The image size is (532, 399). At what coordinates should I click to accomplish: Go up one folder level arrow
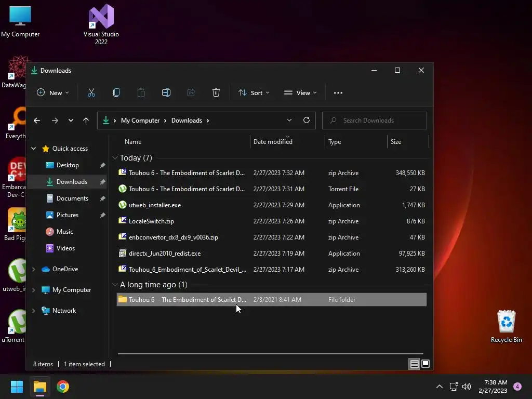pyautogui.click(x=86, y=121)
